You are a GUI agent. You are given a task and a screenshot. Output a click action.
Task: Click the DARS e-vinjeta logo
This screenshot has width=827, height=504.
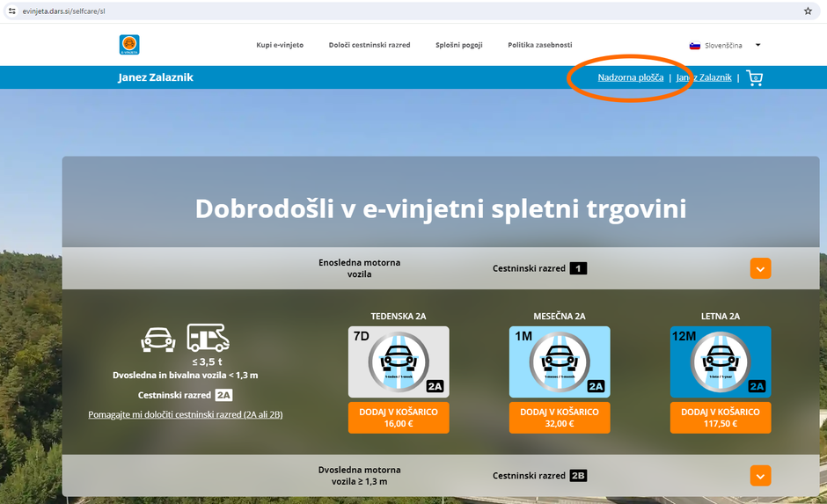click(129, 44)
